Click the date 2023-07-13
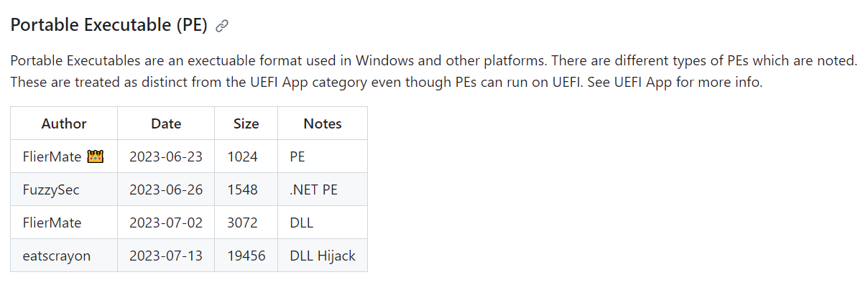 pyautogui.click(x=166, y=256)
